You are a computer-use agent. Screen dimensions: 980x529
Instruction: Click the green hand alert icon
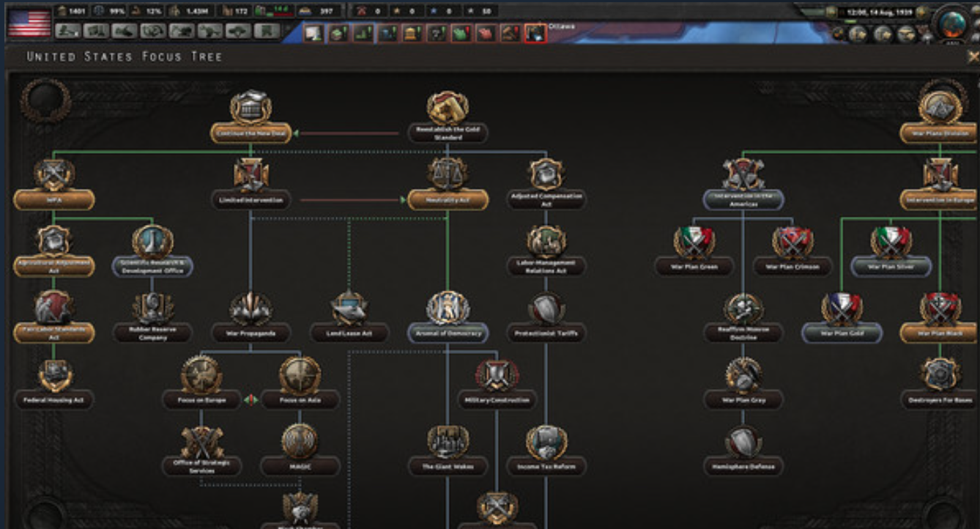461,33
